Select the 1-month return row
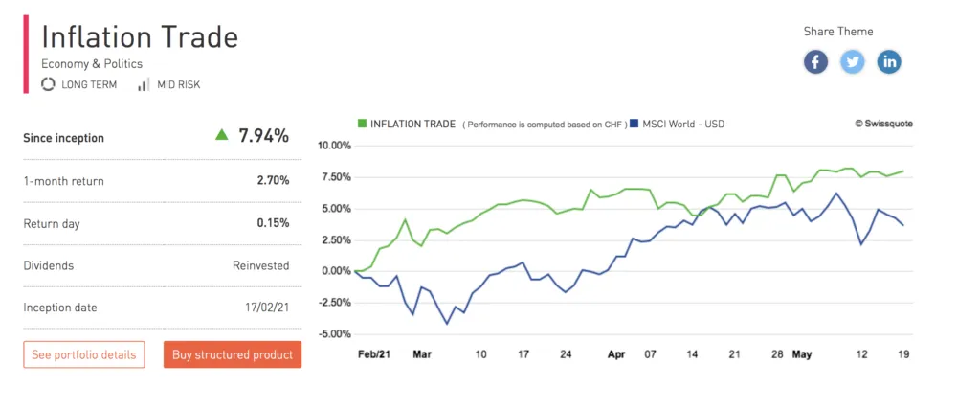 click(x=156, y=181)
